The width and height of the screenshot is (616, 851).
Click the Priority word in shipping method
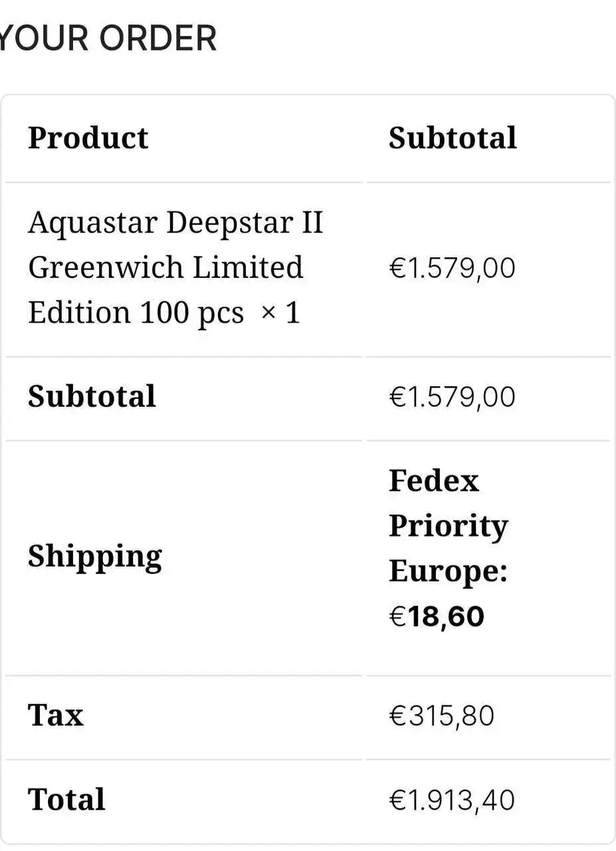tap(449, 527)
